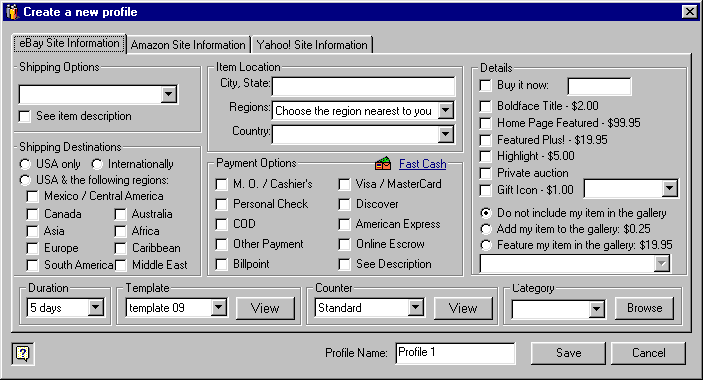Enable the Africa region checkbox
This screenshot has width=703, height=380.
pos(120,231)
